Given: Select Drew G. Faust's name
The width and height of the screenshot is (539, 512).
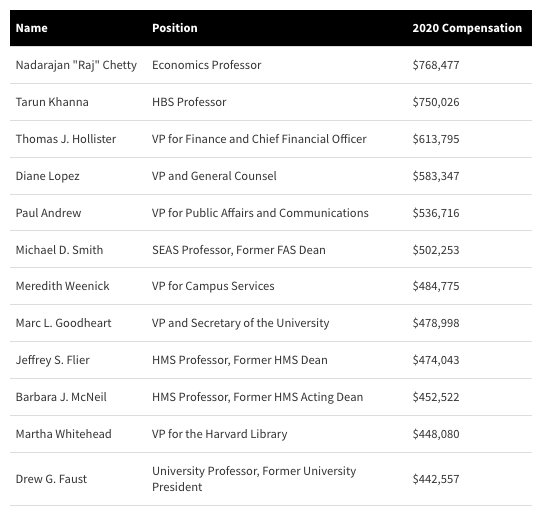Looking at the screenshot, I should point(51,479).
